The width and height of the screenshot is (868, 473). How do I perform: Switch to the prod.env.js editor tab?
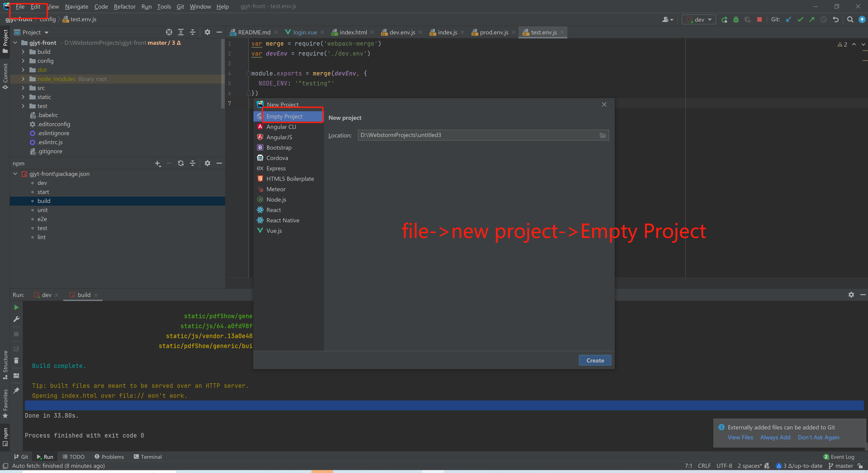coord(494,32)
